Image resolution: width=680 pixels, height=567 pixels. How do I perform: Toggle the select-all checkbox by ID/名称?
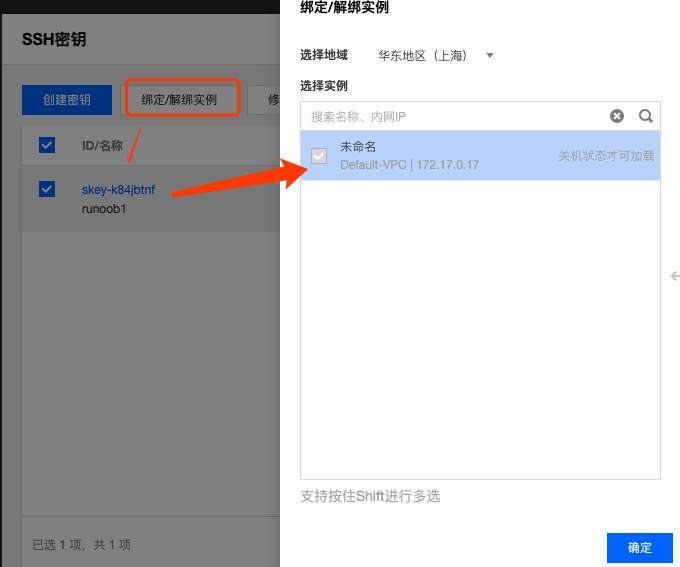pyautogui.click(x=47, y=145)
